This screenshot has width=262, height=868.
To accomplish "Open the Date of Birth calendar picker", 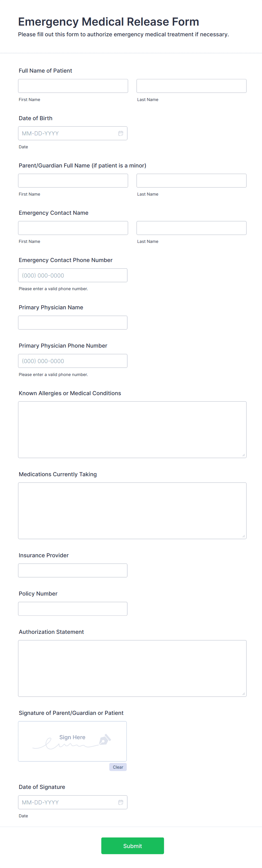I will point(121,133).
